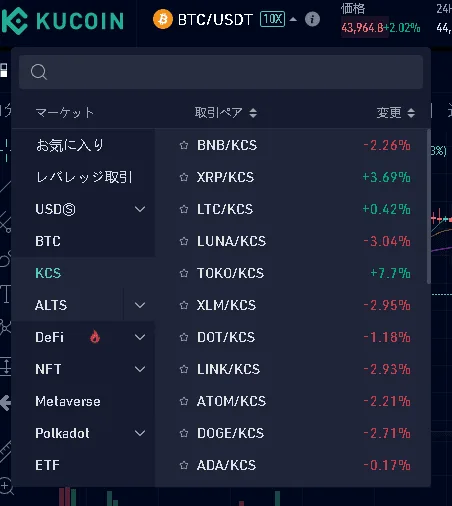
Task: Expand the NFT category chevron
Action: (140, 369)
